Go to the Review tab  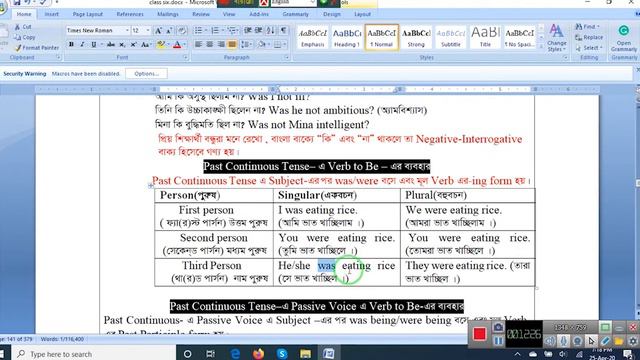pyautogui.click(x=201, y=14)
